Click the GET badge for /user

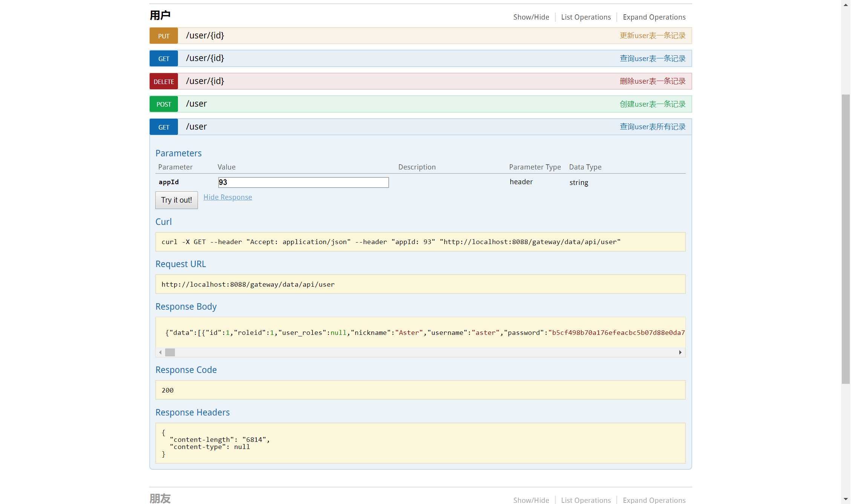point(164,127)
